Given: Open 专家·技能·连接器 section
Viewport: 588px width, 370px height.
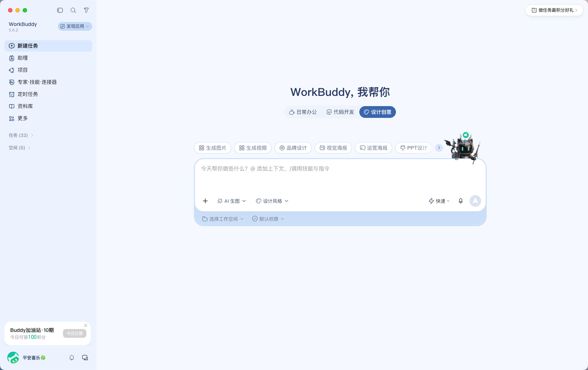Looking at the screenshot, I should (48, 82).
